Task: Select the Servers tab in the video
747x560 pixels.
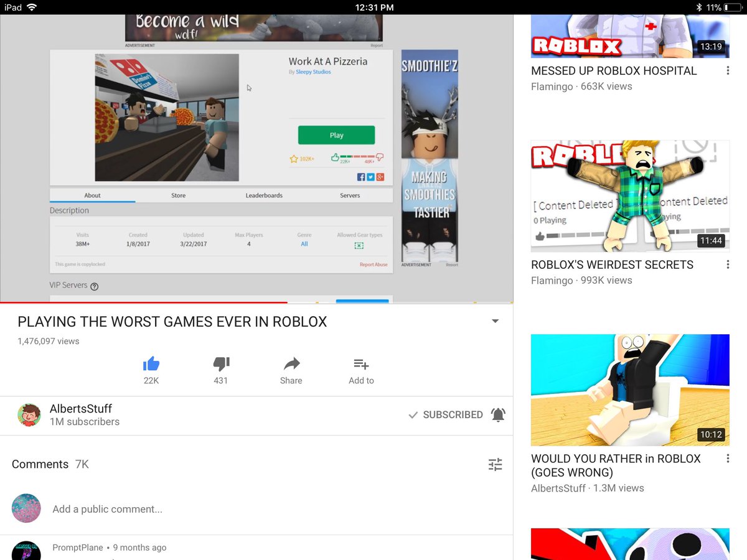Action: click(x=350, y=195)
